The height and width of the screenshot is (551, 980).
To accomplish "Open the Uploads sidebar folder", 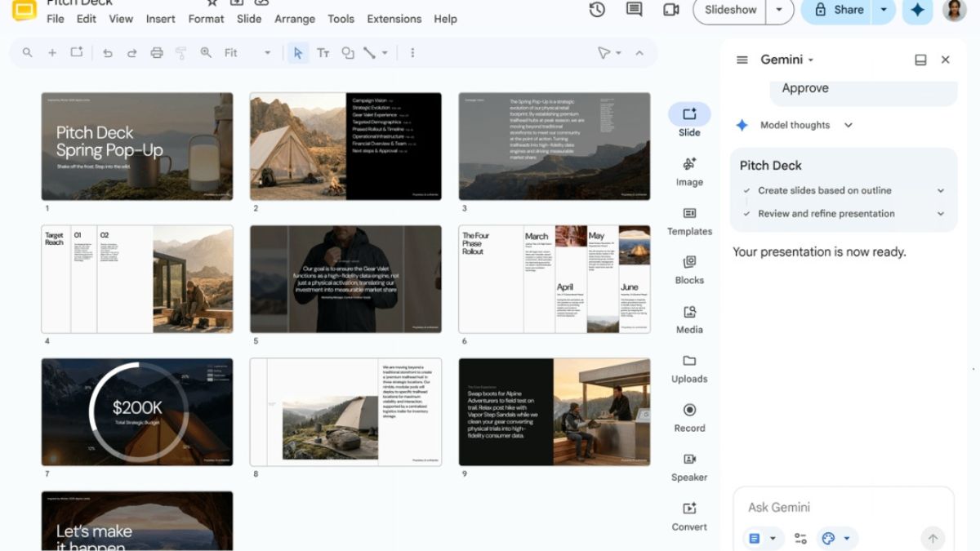I will (x=689, y=368).
